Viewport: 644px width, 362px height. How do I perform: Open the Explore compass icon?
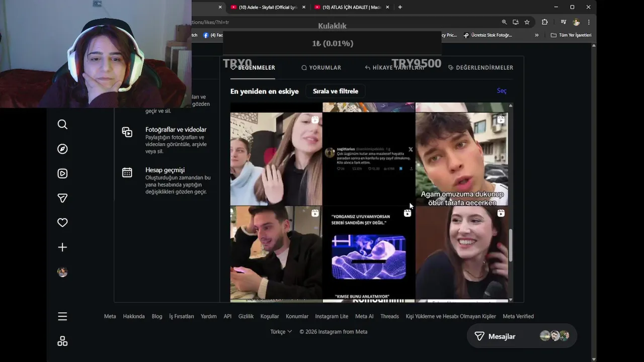pyautogui.click(x=62, y=149)
